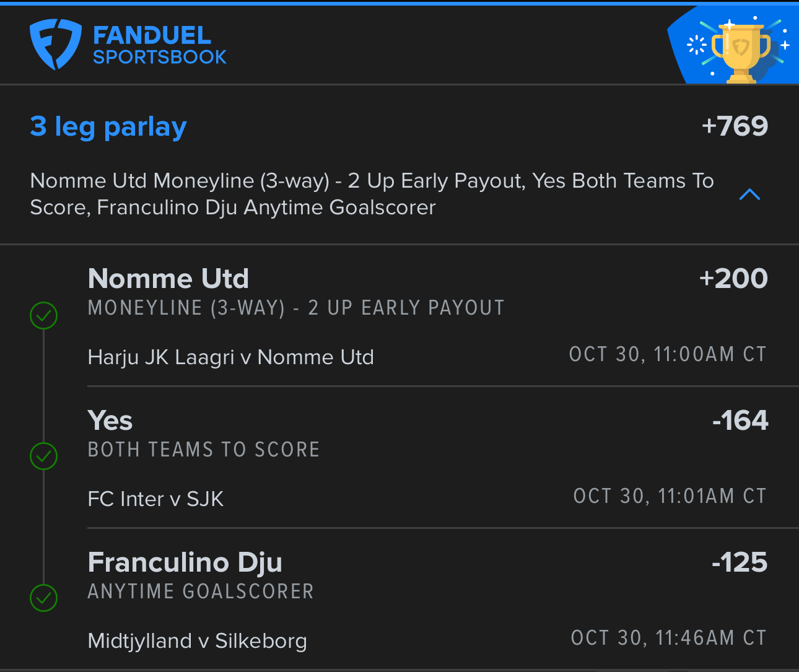Screen dimensions: 799x672
Task: Tap the gold trophy winner icon
Action: tap(741, 50)
